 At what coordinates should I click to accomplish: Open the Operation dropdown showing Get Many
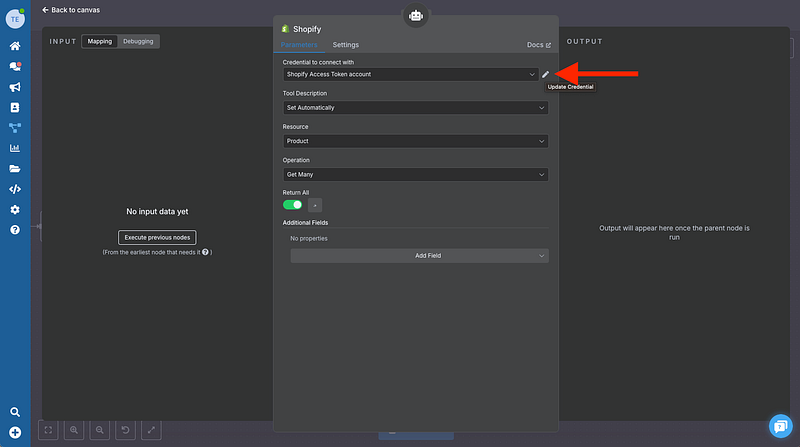[415, 174]
